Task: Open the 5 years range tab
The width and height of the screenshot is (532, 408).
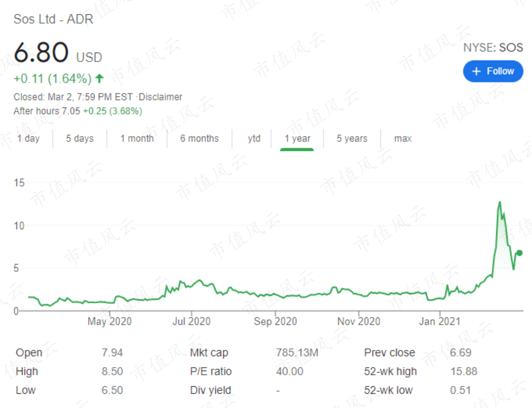Action: tap(352, 138)
